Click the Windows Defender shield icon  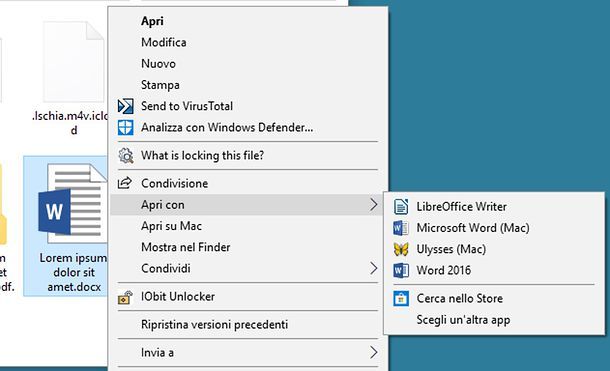click(x=125, y=127)
